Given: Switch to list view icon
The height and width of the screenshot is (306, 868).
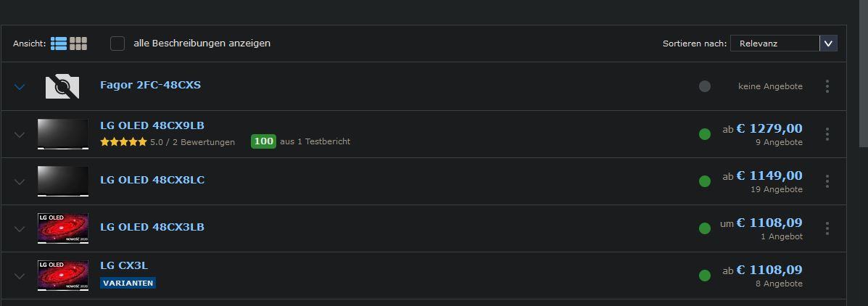Looking at the screenshot, I should click(59, 44).
